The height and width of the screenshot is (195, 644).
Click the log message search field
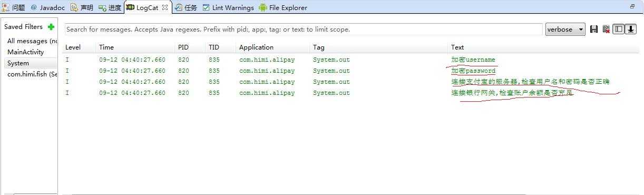(x=304, y=30)
